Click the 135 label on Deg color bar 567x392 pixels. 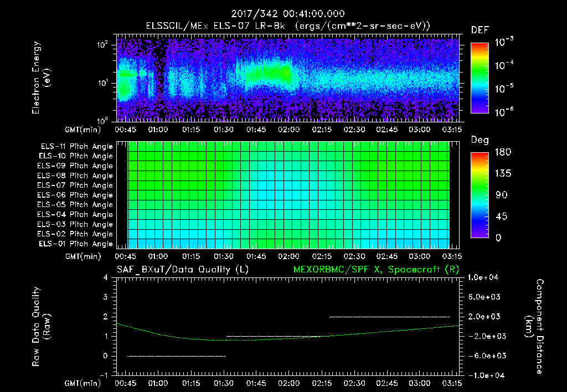(503, 173)
